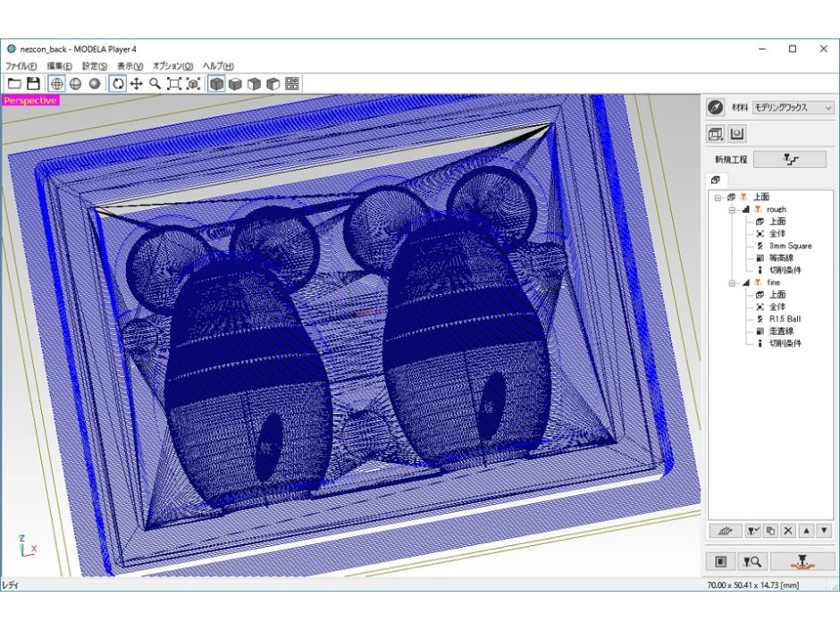
Task: Select the shaded solid sphere rendering
Action: pos(95,84)
